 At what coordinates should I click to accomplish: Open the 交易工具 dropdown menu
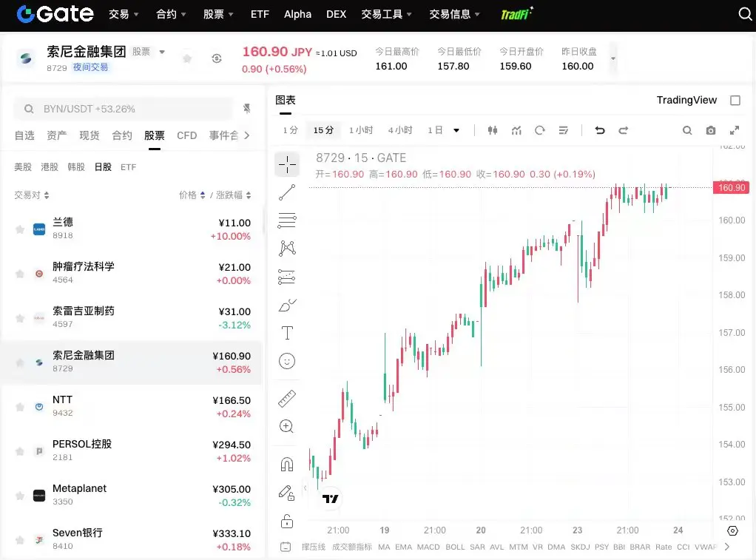click(386, 15)
